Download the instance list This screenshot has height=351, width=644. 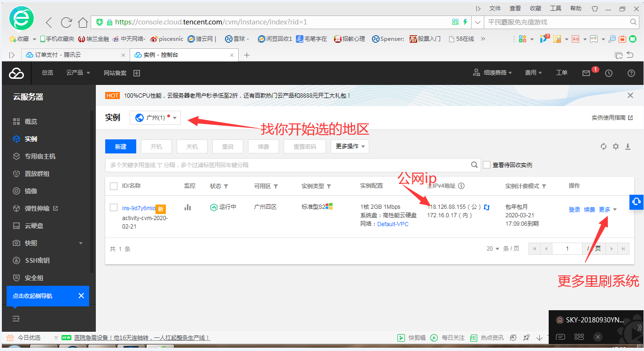click(x=628, y=146)
